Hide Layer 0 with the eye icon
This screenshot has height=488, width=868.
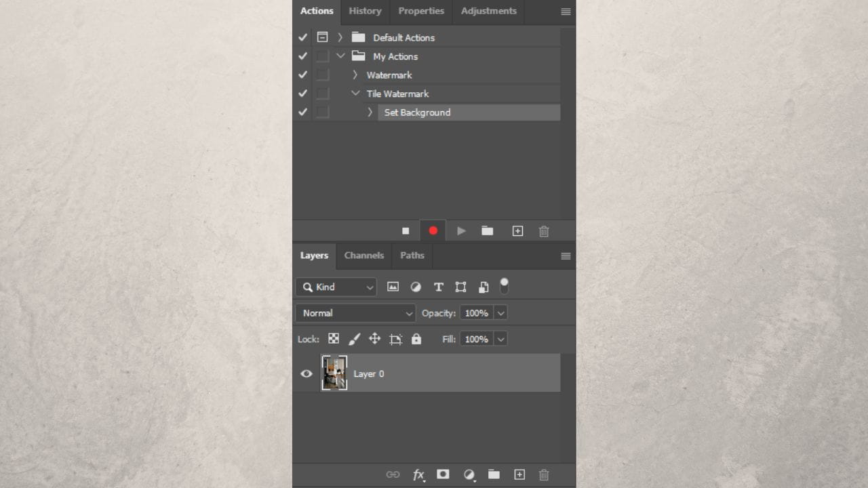[307, 373]
